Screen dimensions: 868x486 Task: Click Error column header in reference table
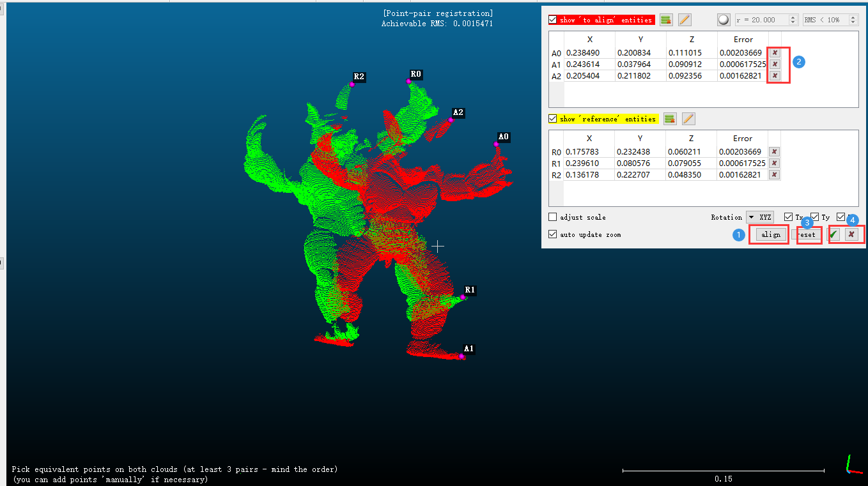742,139
